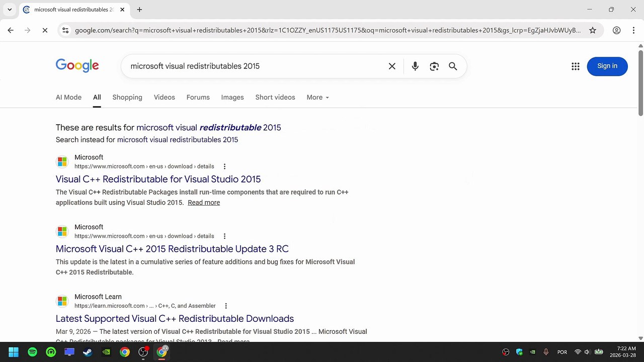Open Steam from the taskbar

[x=88, y=352]
